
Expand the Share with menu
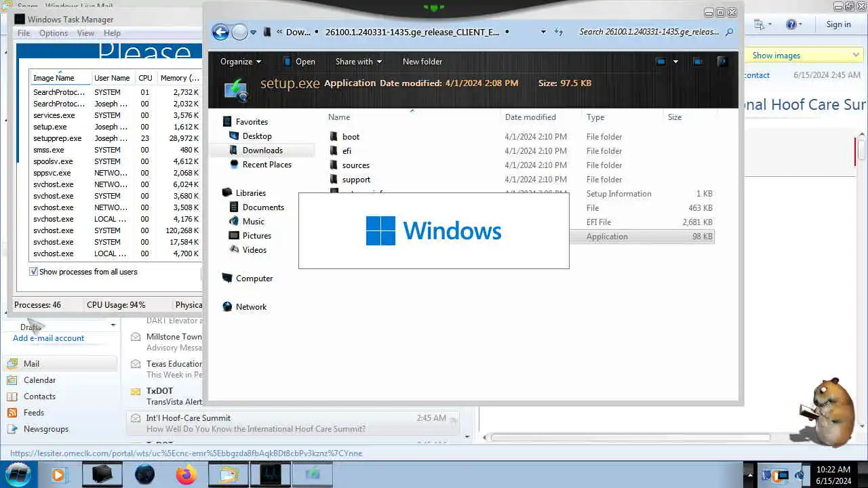tap(359, 62)
